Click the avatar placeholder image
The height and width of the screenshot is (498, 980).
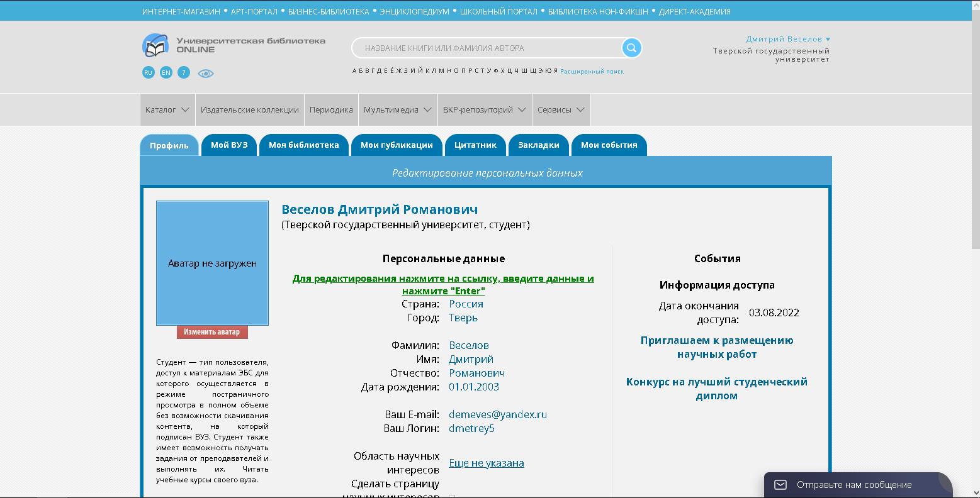(212, 263)
